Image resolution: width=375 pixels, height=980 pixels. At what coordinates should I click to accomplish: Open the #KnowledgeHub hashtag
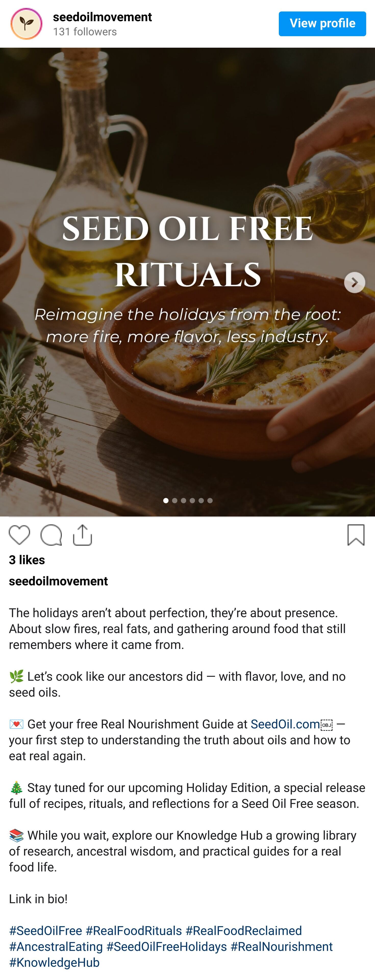(x=54, y=962)
